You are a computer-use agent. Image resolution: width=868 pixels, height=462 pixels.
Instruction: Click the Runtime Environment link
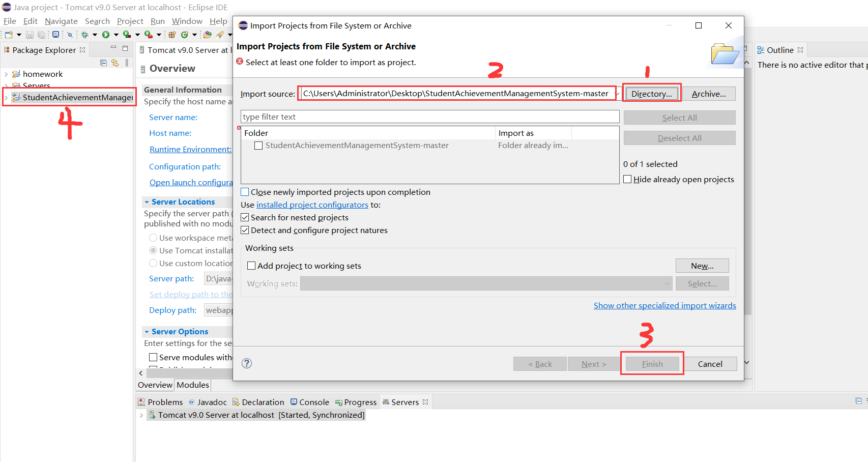[x=190, y=149]
